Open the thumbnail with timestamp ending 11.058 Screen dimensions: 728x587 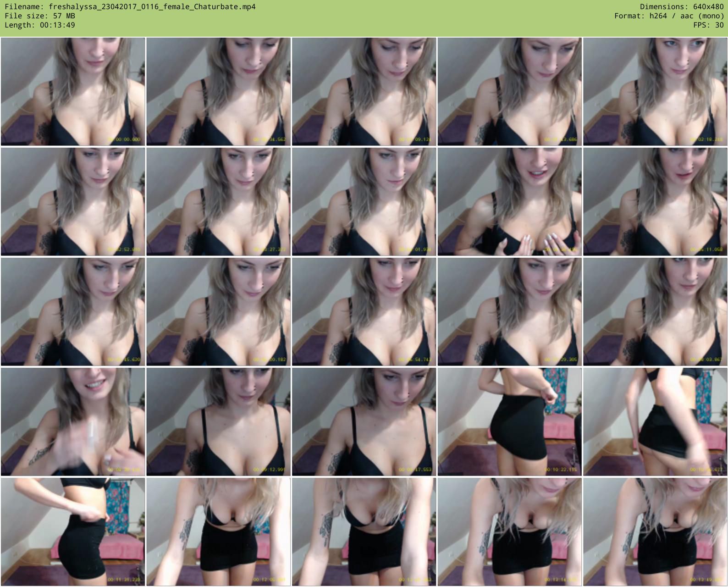[x=655, y=202]
